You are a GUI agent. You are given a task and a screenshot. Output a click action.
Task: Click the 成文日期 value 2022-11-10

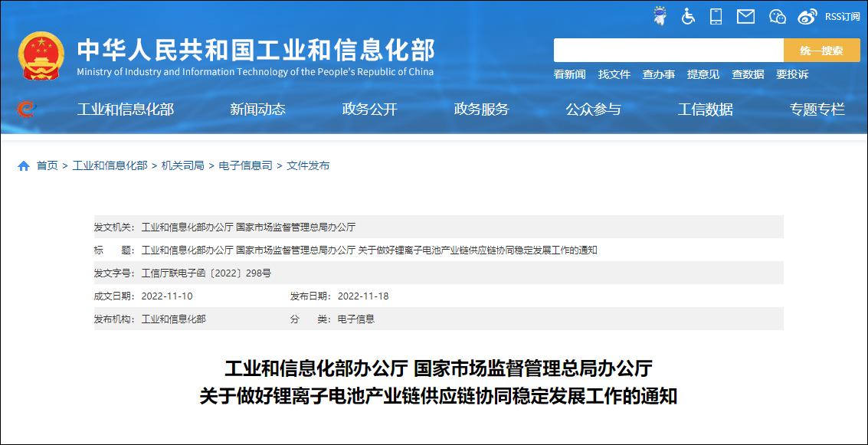coord(167,296)
